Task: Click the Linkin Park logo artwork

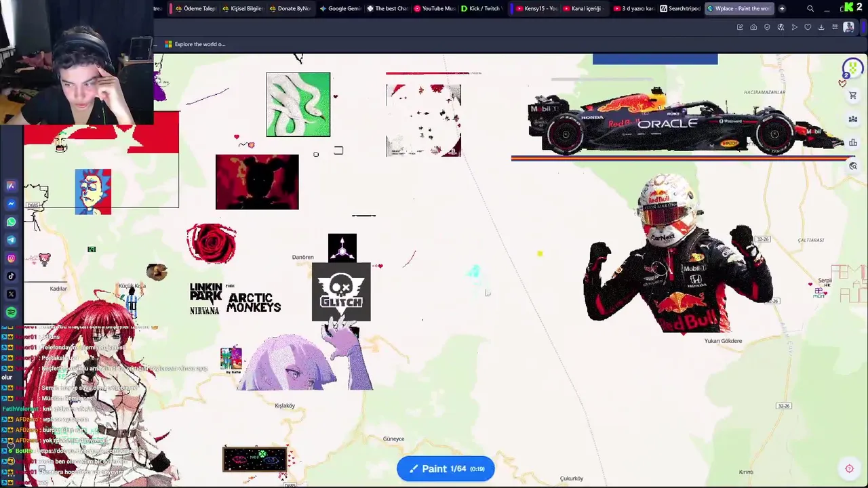Action: 206,292
